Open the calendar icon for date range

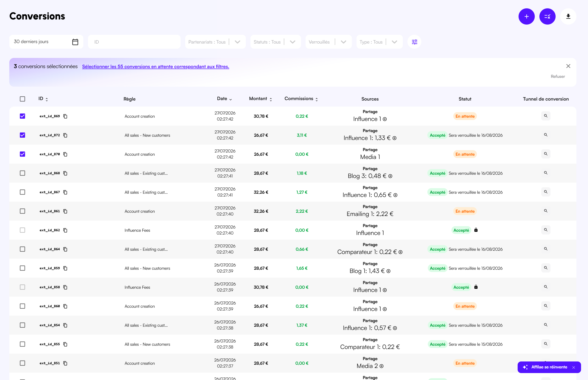tap(75, 42)
